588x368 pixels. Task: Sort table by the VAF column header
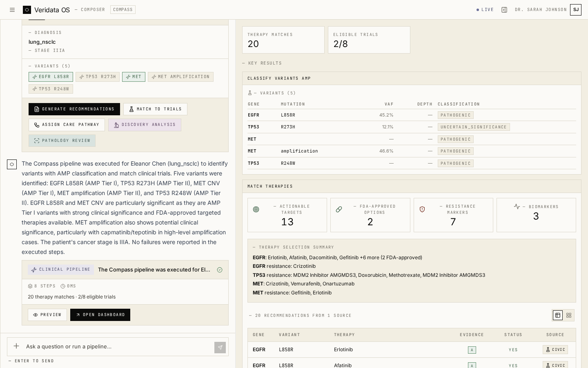click(x=389, y=104)
